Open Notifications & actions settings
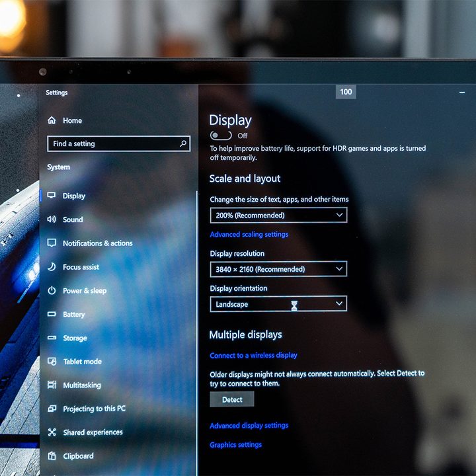 (x=98, y=243)
